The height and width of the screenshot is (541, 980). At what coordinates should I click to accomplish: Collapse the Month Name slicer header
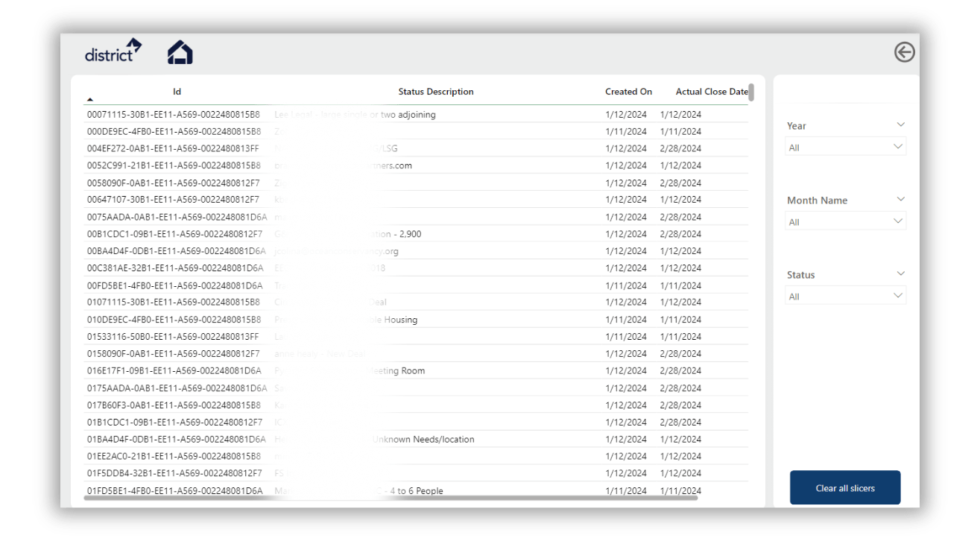pos(901,199)
